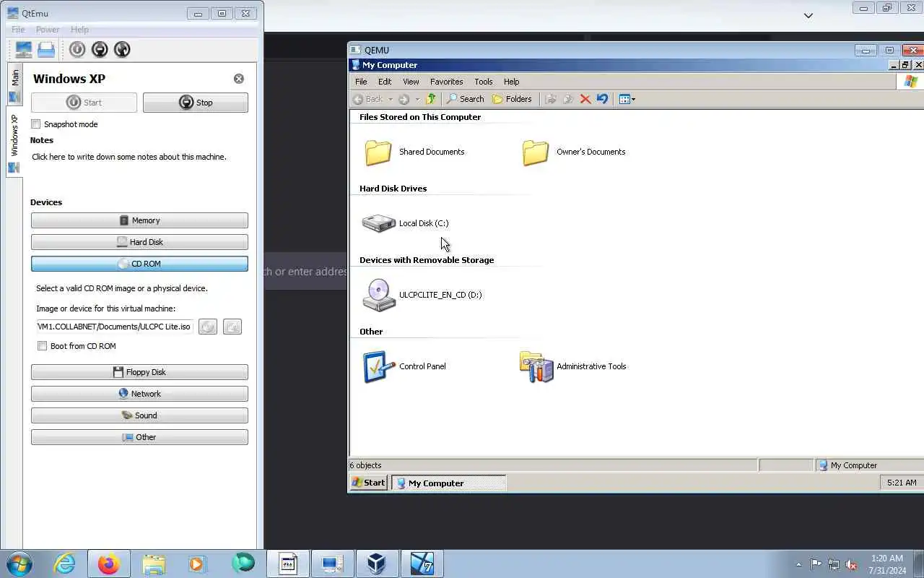The image size is (924, 578).
Task: Expand the Floppy Disk device section
Action: point(139,372)
